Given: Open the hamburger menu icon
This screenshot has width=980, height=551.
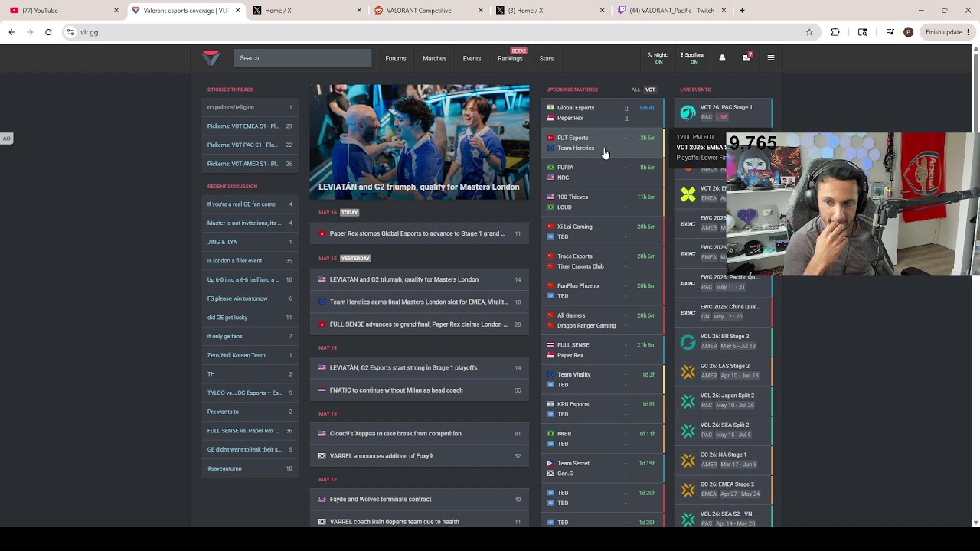Looking at the screenshot, I should coord(771,58).
